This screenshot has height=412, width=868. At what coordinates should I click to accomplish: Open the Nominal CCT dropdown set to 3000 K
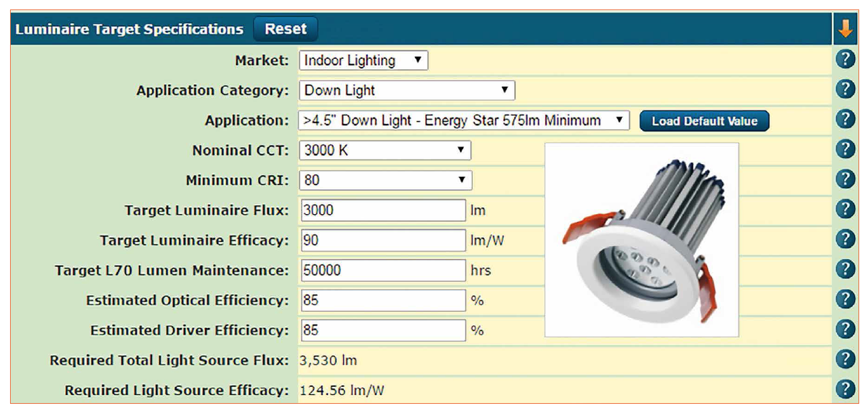(386, 150)
